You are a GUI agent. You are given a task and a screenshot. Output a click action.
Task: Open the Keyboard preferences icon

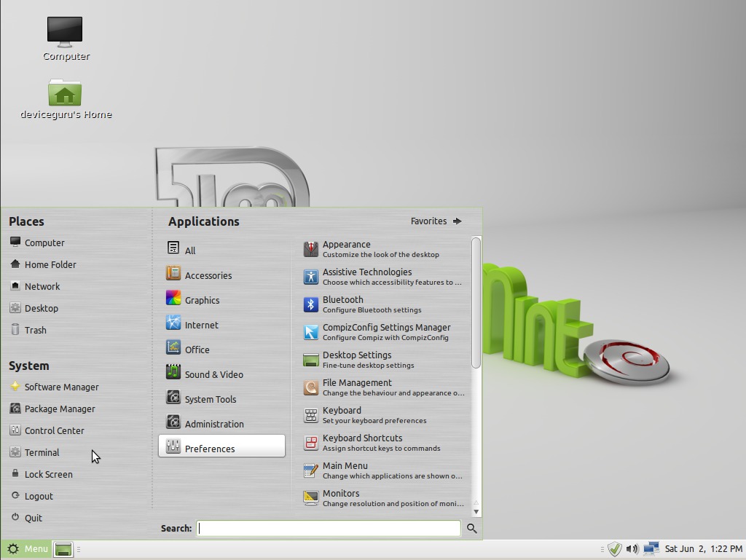[310, 415]
